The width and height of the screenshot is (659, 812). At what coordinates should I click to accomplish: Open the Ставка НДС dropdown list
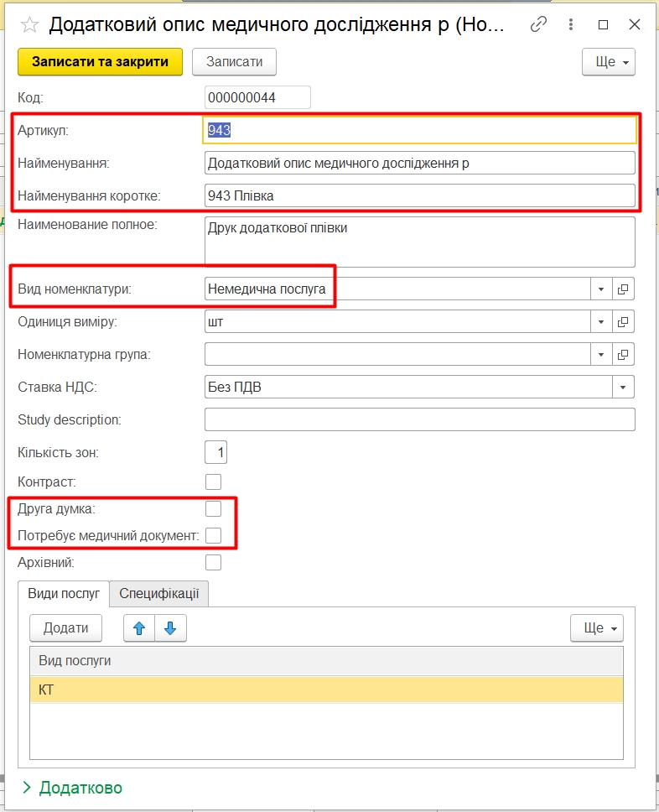[623, 387]
